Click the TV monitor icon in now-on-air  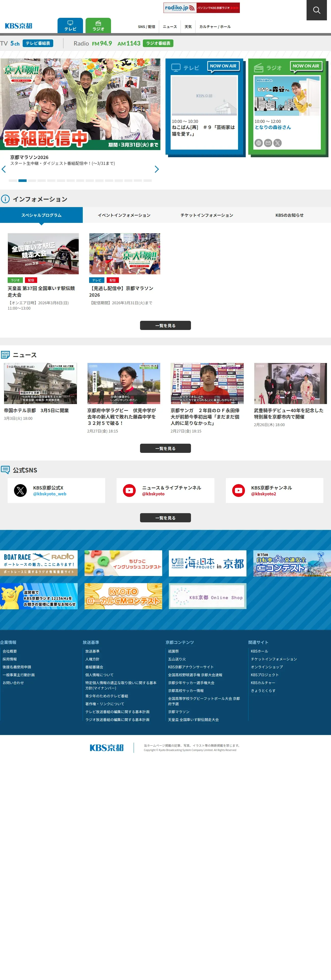tap(176, 68)
